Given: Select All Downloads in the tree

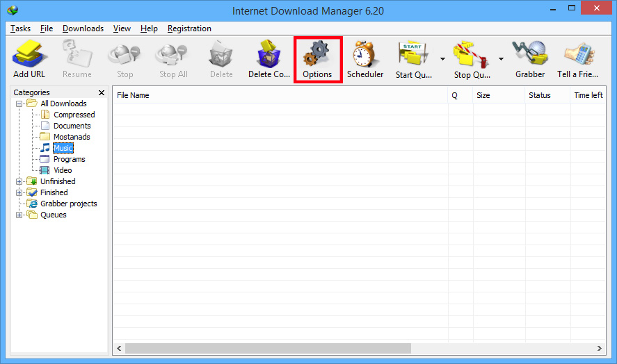Looking at the screenshot, I should 63,104.
